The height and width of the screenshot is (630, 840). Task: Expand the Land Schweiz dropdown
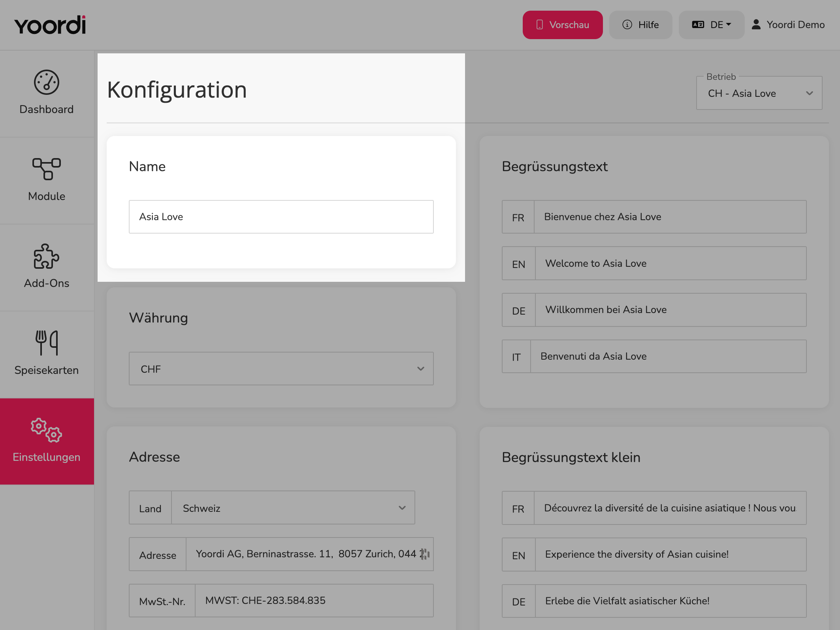(293, 508)
